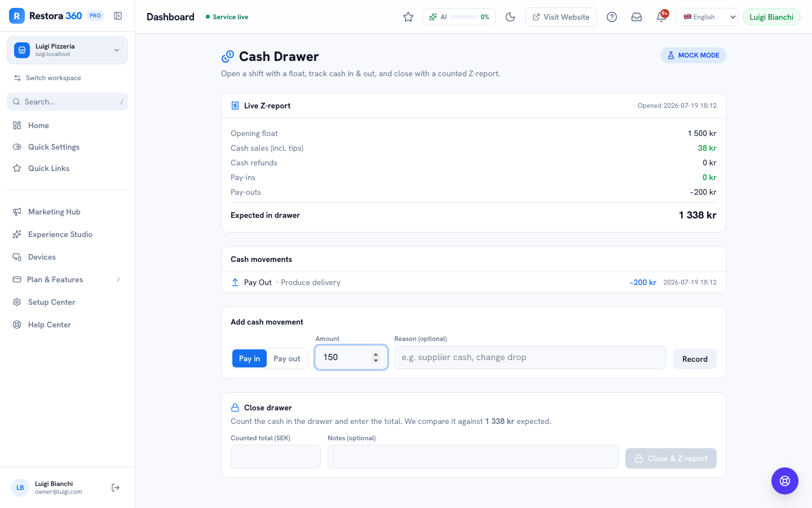Viewport: 812px width, 508px height.
Task: Toggle dark mode moon icon
Action: click(x=510, y=17)
